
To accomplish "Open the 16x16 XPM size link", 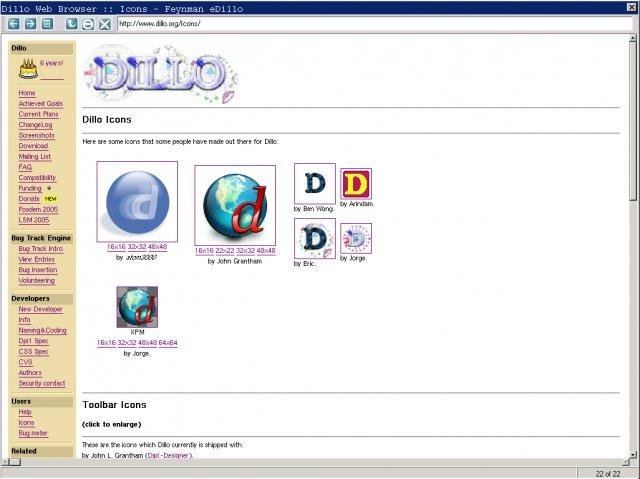I will [x=106, y=343].
